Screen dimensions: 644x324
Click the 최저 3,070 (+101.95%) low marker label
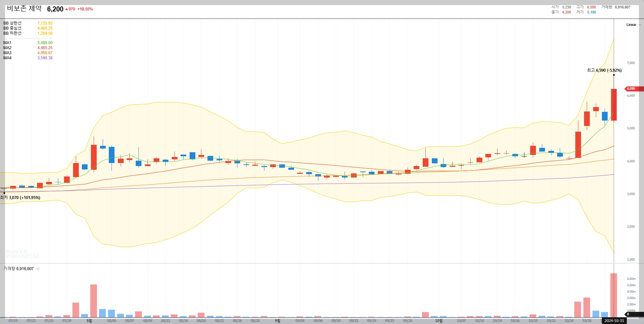20,198
